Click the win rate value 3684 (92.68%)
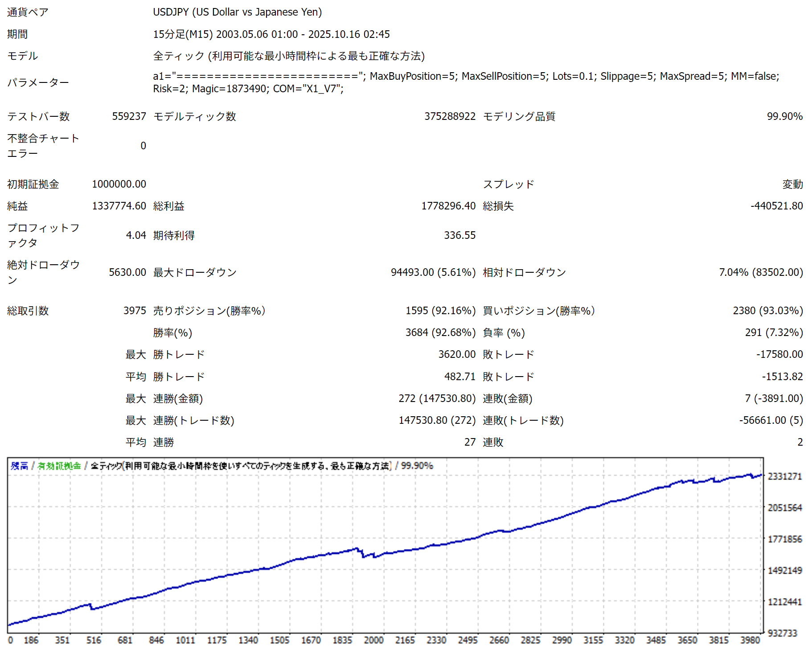This screenshot has height=652, width=812. point(440,332)
